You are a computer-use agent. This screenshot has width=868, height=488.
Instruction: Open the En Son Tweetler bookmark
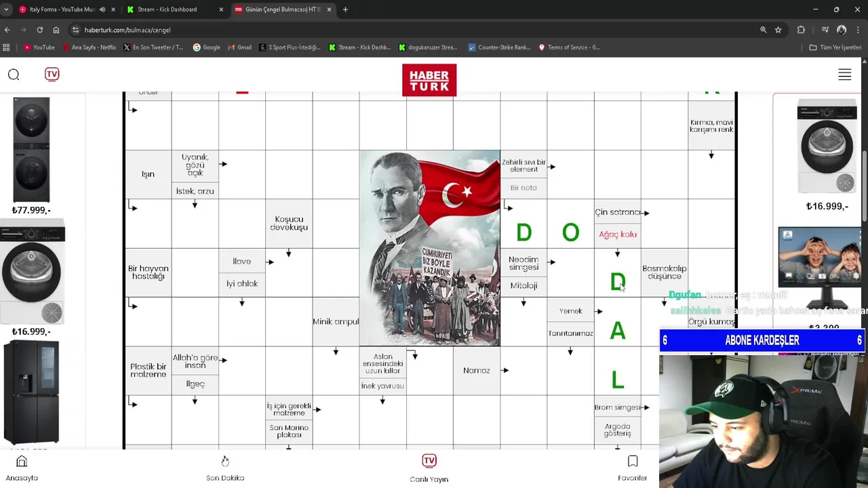(x=153, y=47)
